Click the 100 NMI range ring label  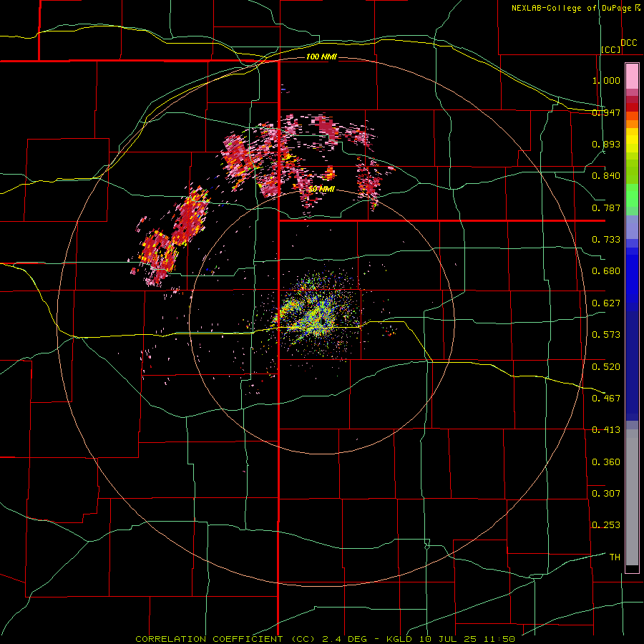(x=321, y=57)
